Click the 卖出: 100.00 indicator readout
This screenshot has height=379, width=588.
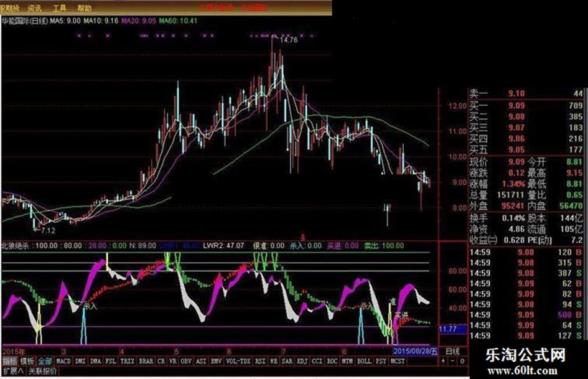tap(384, 246)
